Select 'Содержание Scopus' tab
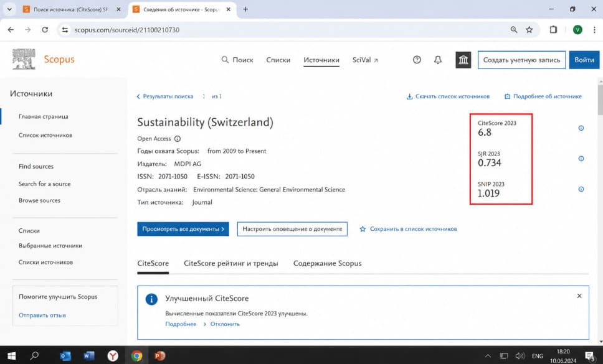 pyautogui.click(x=327, y=263)
